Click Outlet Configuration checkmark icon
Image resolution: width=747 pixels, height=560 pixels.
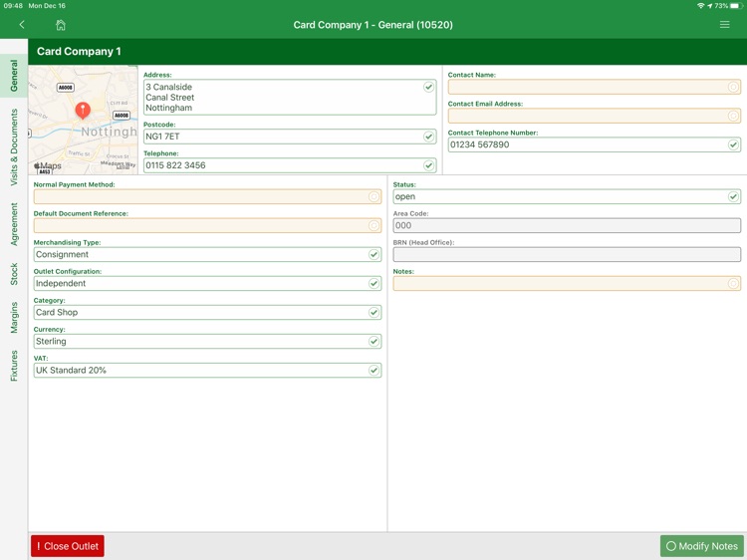coord(373,284)
